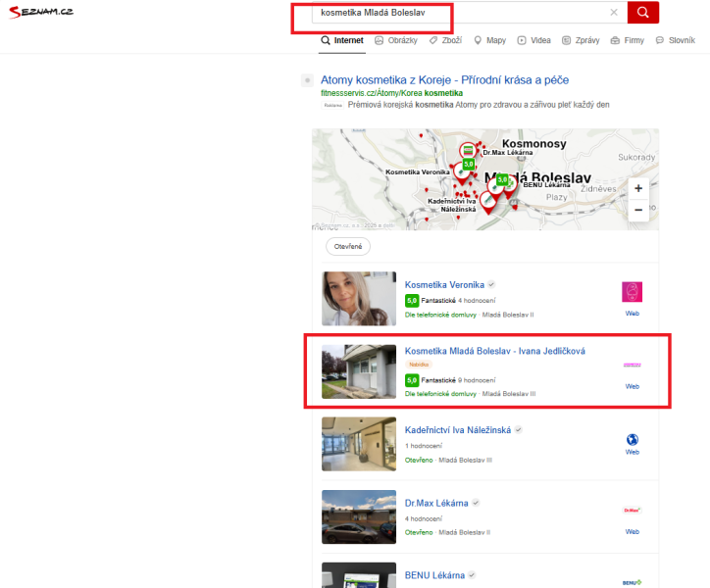Screen dimensions: 710x588
Task: Click the BENU Lékárna map marker
Action: 510,185
